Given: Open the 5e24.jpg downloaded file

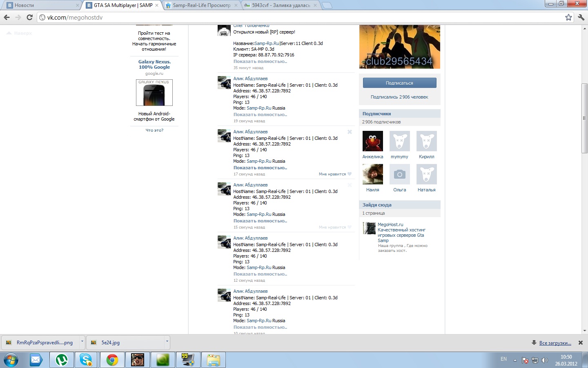Looking at the screenshot, I should [x=125, y=343].
